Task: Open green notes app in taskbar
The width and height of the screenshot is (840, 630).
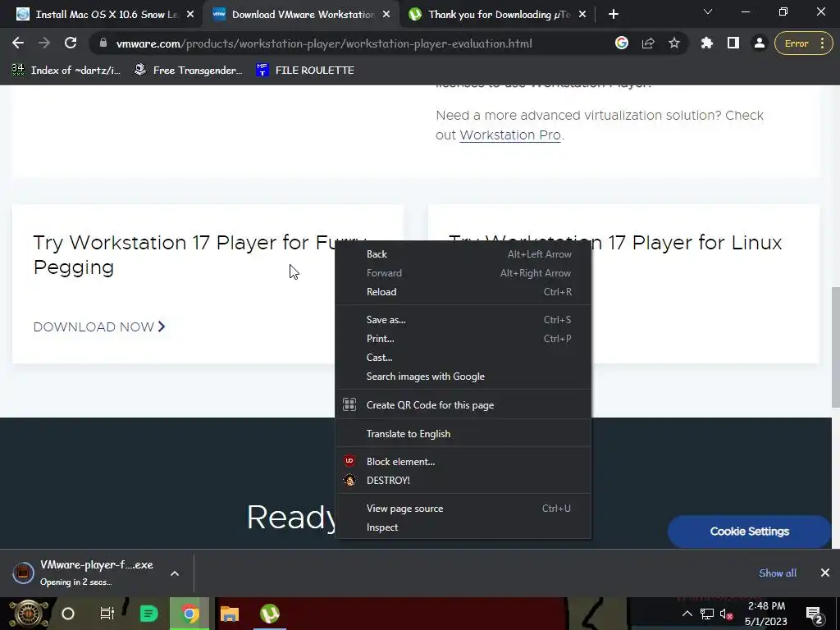Action: click(148, 614)
